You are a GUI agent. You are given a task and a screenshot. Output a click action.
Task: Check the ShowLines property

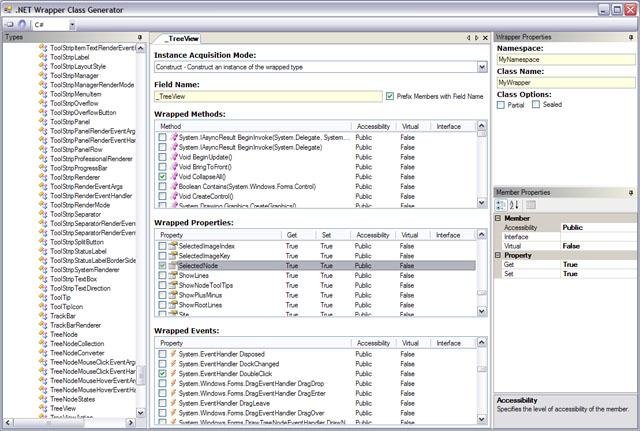tap(162, 275)
